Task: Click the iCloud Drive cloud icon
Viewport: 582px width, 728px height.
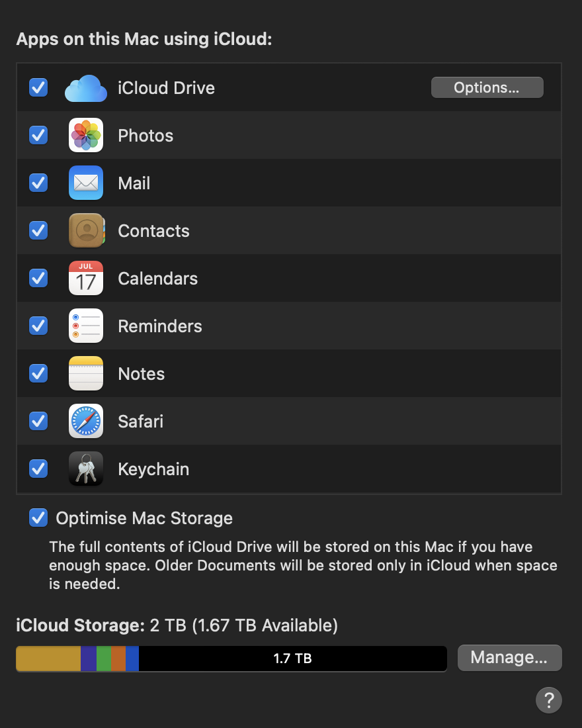Action: 86,88
